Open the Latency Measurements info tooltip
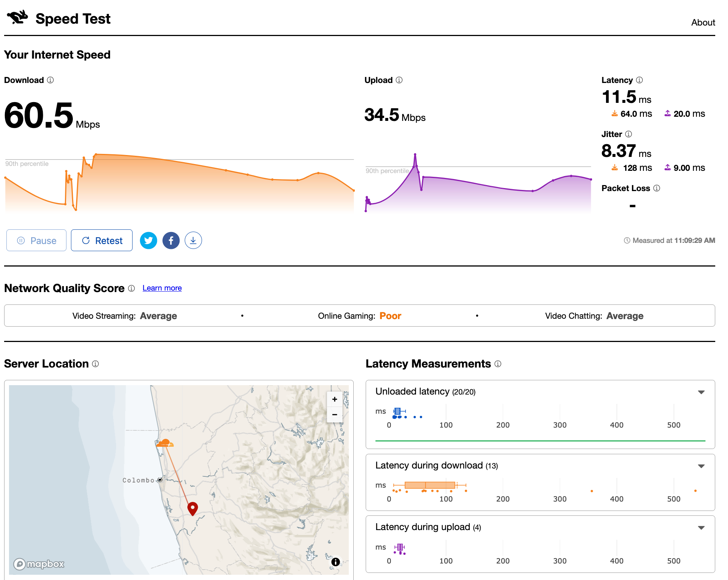This screenshot has width=728, height=580. click(x=498, y=364)
